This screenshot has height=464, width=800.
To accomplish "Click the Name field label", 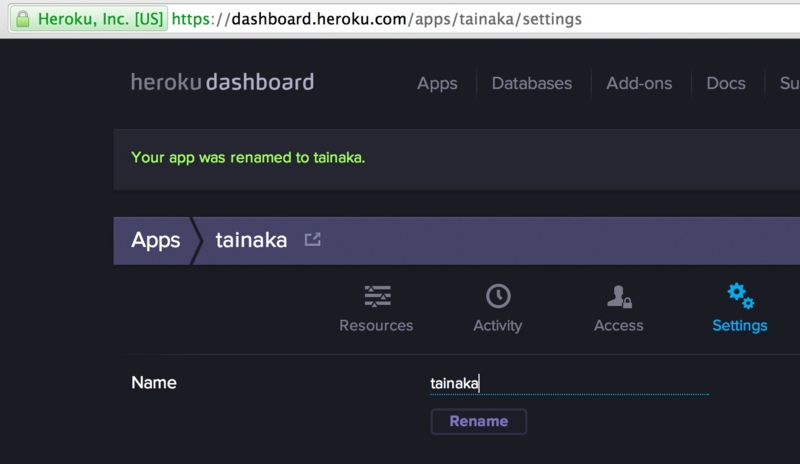I will 154,383.
